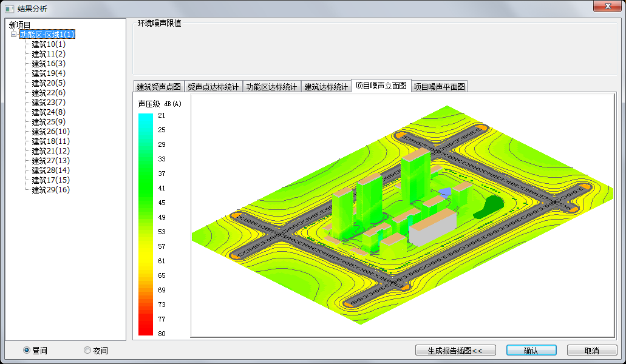Select 建筑29(16) tree item
626x364 pixels.
coord(50,190)
